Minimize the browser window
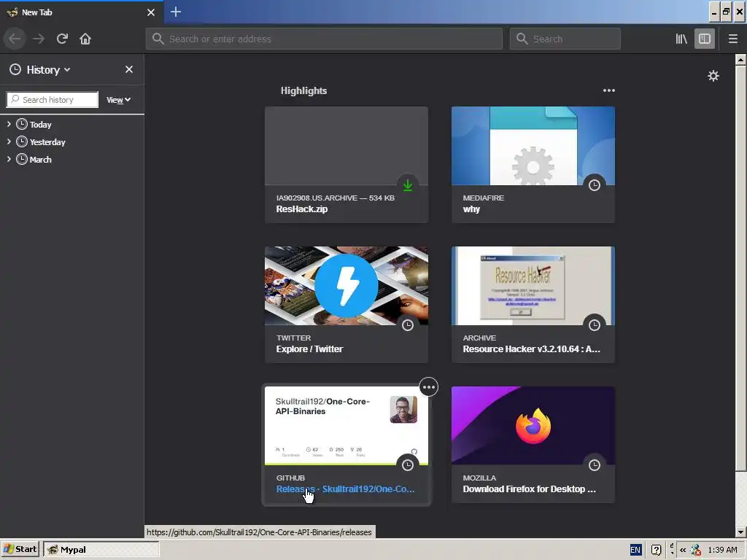747x560 pixels. pyautogui.click(x=713, y=12)
